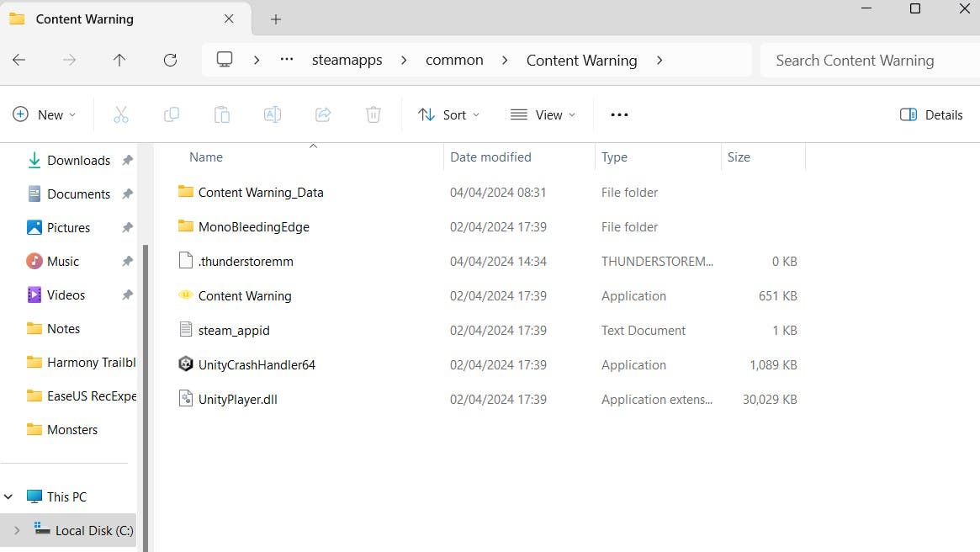This screenshot has width=980, height=552.
Task: Unpin the Downloads folder
Action: (x=128, y=160)
